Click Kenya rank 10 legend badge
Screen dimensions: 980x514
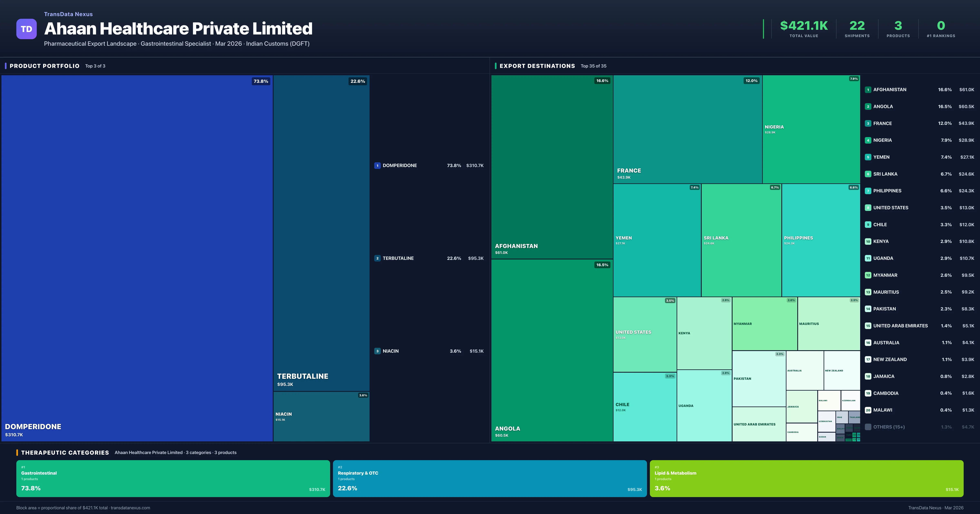coord(868,241)
